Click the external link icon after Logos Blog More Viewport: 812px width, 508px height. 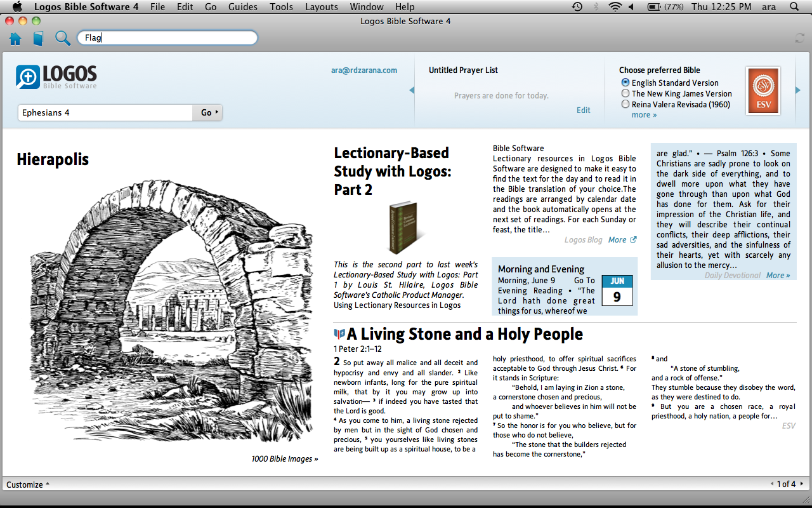point(633,240)
